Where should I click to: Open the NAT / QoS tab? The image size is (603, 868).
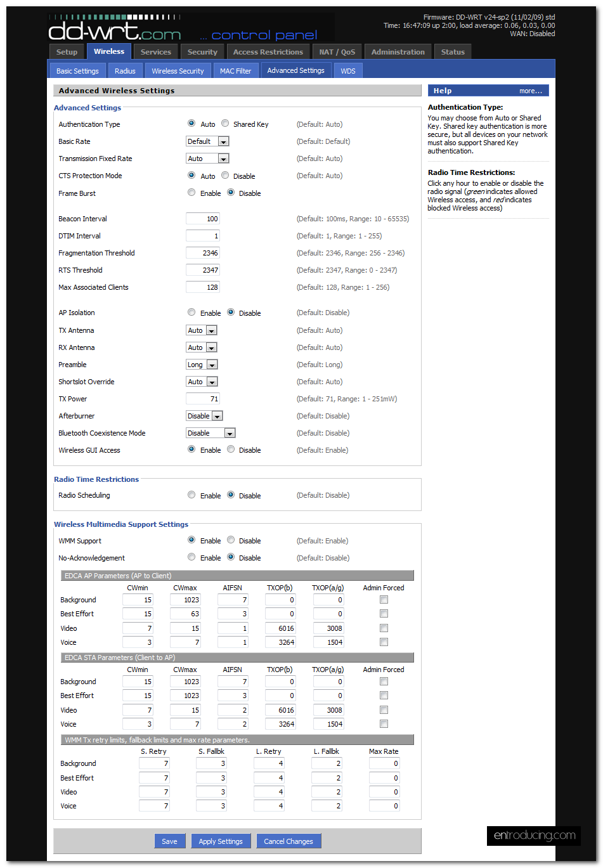pyautogui.click(x=337, y=52)
